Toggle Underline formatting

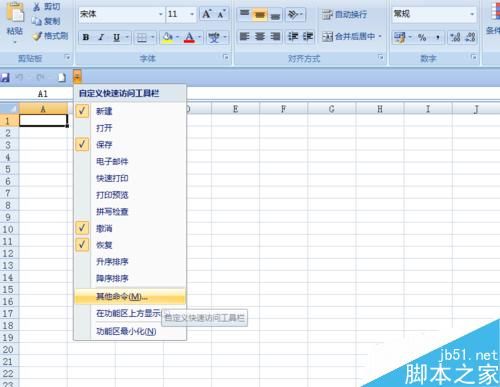[116, 37]
